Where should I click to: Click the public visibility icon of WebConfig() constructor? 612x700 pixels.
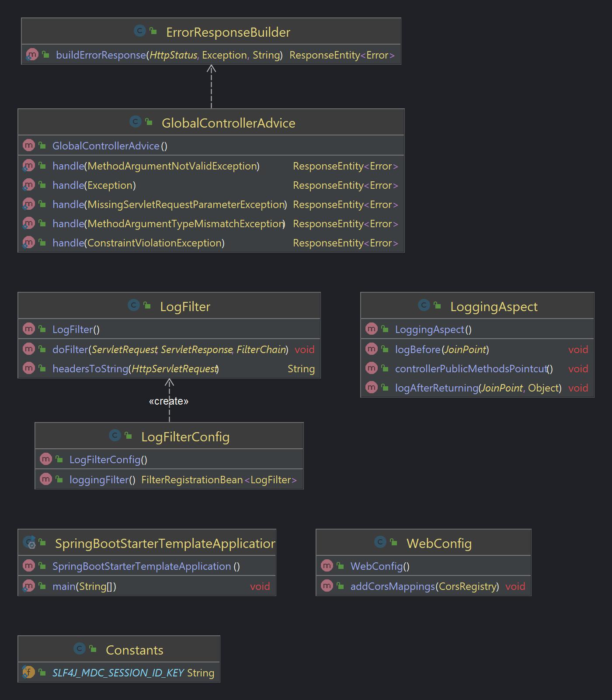(341, 566)
